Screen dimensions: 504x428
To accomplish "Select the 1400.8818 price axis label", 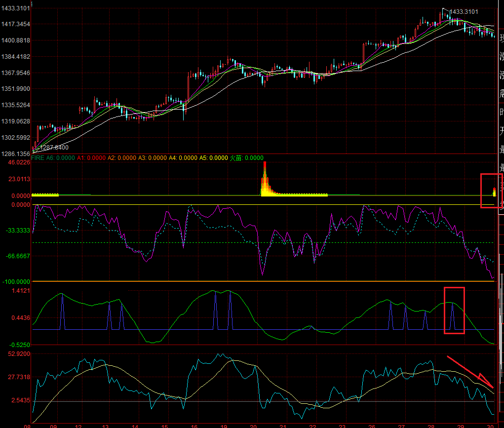I will (15, 40).
